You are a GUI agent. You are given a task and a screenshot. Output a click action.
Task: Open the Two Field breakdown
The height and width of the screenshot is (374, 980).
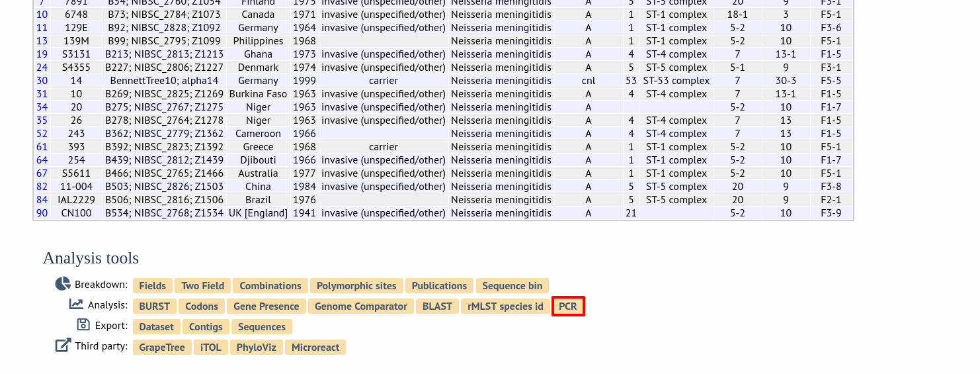[203, 286]
